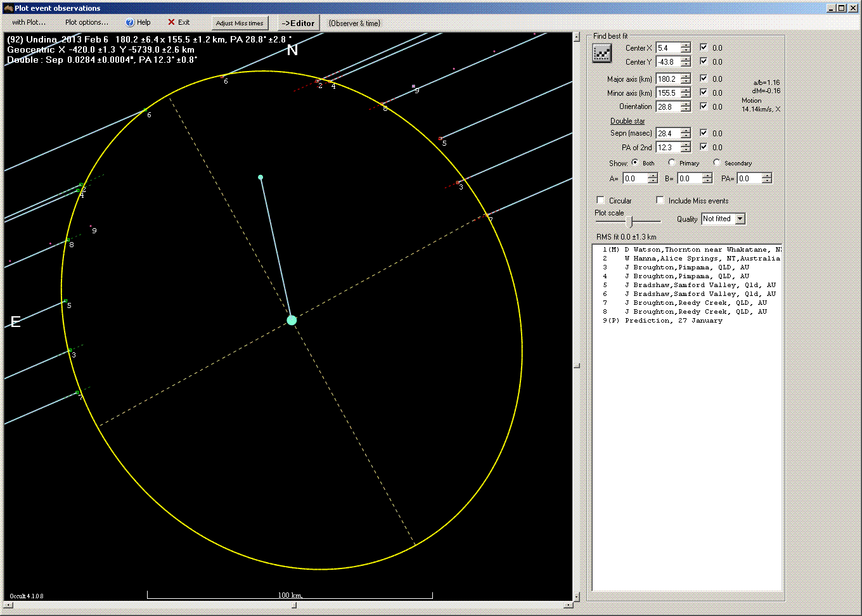
Task: Click the Help question mark icon
Action: tap(130, 23)
